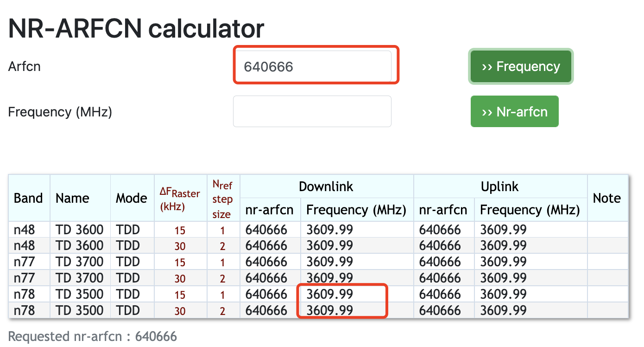Click the "Band" column header

point(28,198)
